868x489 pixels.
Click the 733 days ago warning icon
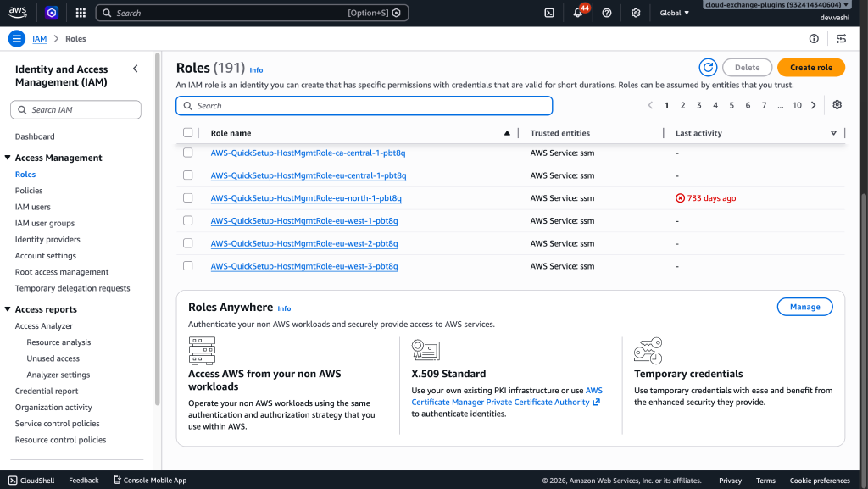[x=680, y=198]
